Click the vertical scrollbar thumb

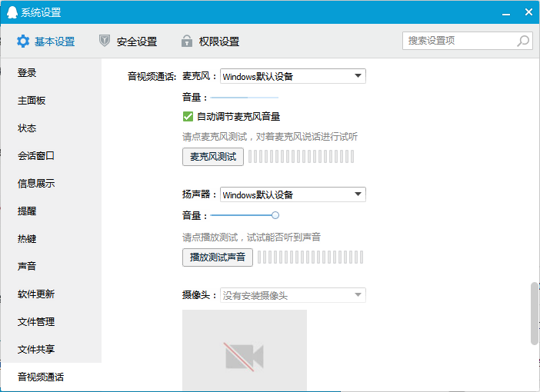[x=534, y=314]
